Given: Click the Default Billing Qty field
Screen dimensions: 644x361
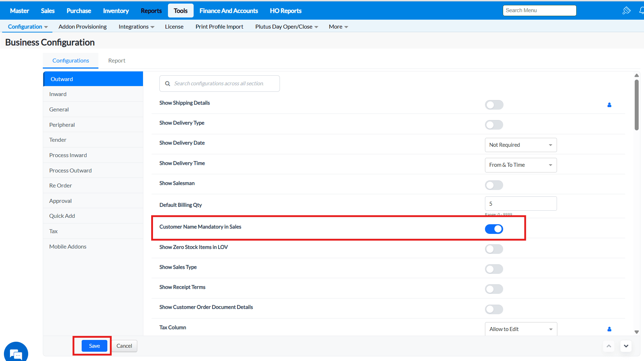Looking at the screenshot, I should click(x=521, y=204).
